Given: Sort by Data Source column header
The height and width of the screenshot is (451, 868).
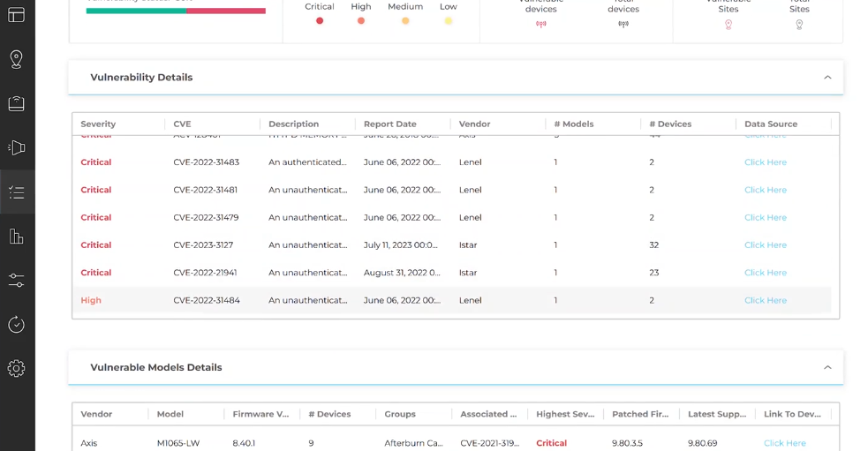Looking at the screenshot, I should pyautogui.click(x=771, y=124).
